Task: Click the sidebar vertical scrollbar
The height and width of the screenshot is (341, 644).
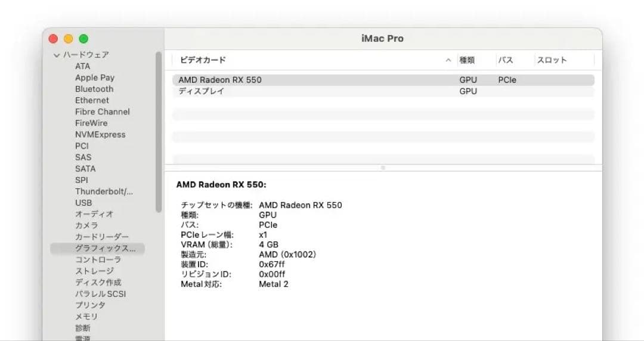Action: tap(159, 132)
